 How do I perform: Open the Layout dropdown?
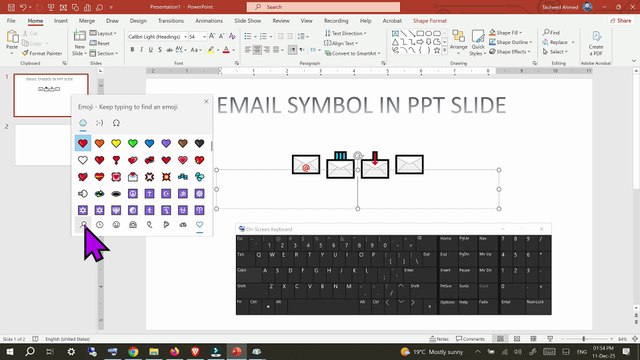pos(103,33)
